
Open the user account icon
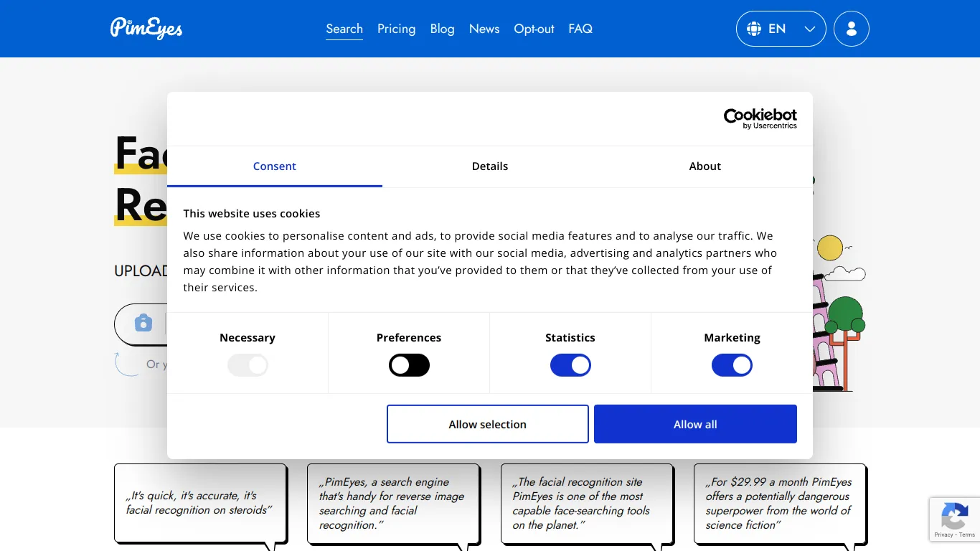click(x=852, y=29)
